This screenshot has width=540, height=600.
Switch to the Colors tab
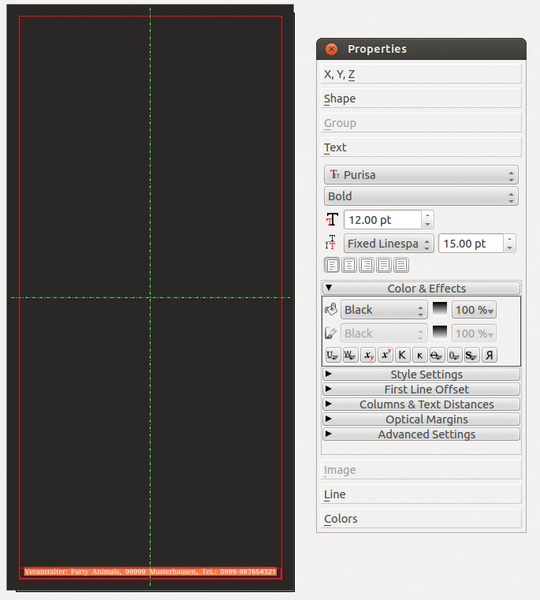[421, 518]
